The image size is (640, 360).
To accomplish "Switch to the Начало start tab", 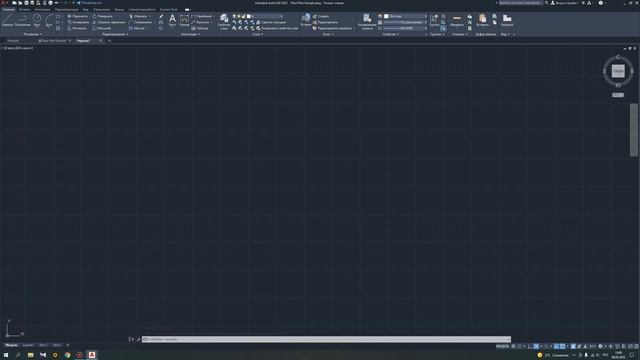I will click(13, 41).
